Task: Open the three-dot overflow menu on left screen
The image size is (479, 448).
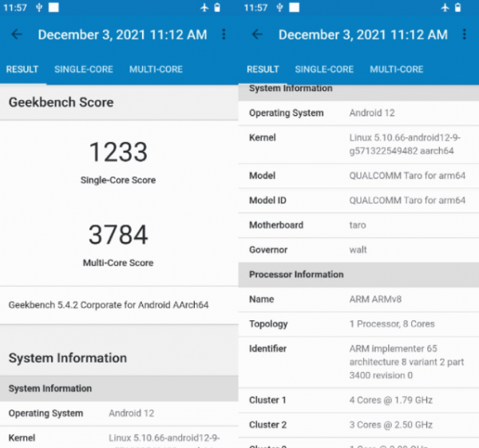Action: coord(224,35)
